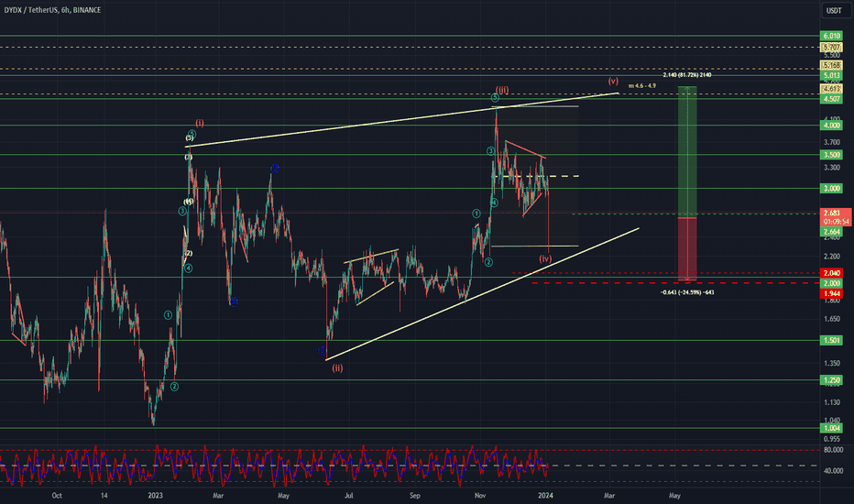Image resolution: width=854 pixels, height=504 pixels.
Task: Select the 4.6 - 4.9 target note
Action: 641,86
